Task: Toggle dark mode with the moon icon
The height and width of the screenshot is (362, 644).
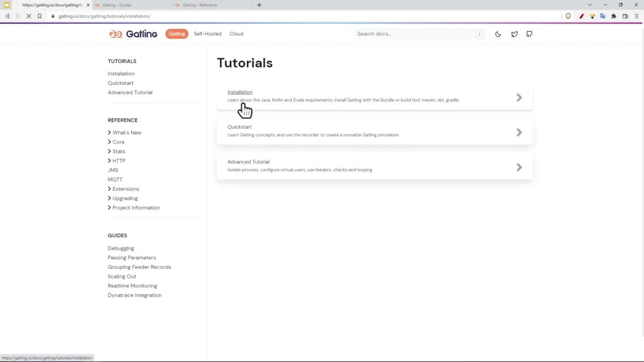Action: click(498, 34)
